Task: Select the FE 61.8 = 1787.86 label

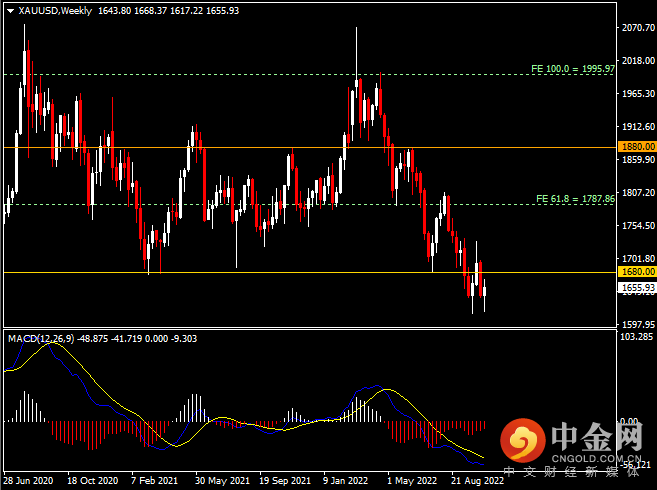Action: coord(575,199)
